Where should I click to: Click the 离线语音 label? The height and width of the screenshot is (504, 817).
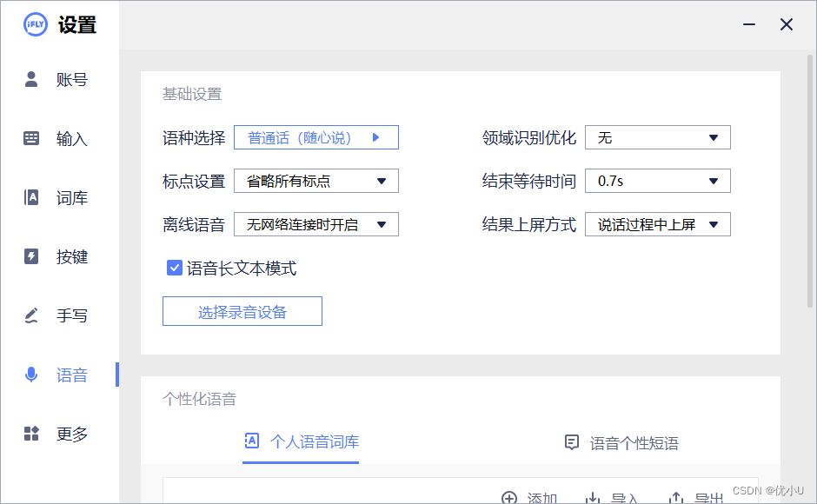click(x=194, y=225)
